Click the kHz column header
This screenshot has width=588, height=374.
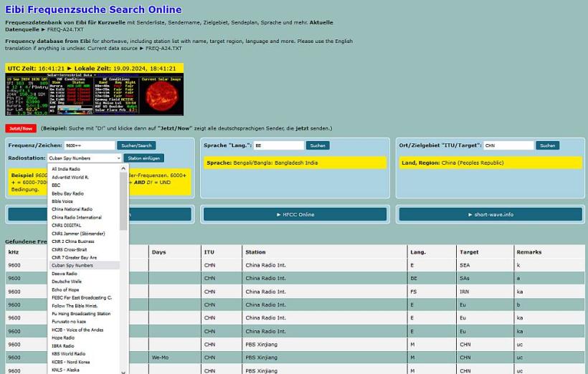pyautogui.click(x=14, y=252)
